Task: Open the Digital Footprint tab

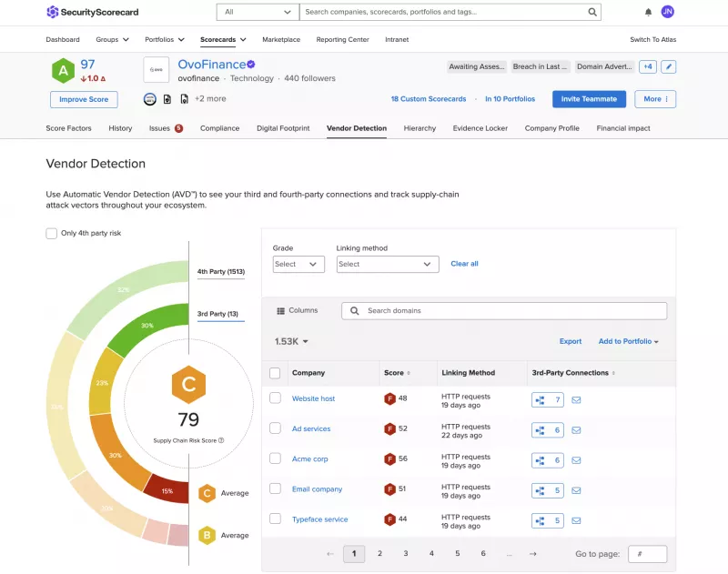Action: point(283,128)
